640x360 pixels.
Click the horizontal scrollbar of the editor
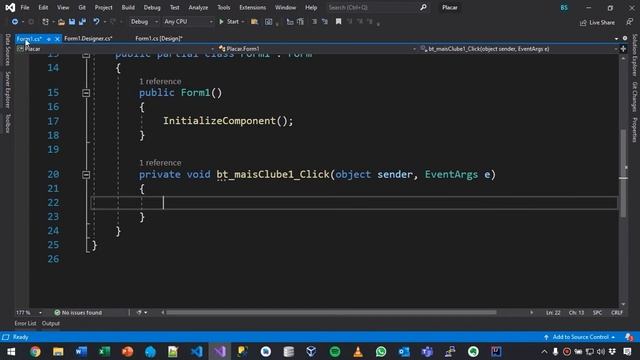(331, 313)
